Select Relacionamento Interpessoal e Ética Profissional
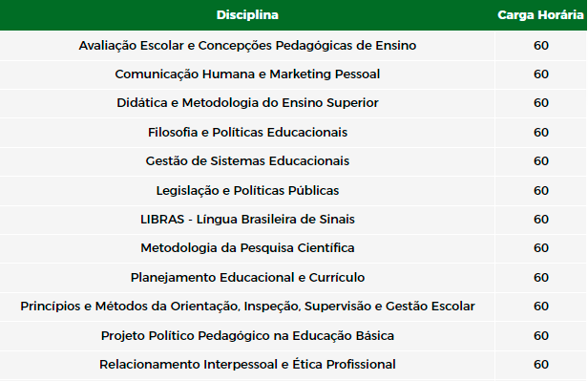Screen dimensions: 588x381 (x=247, y=365)
